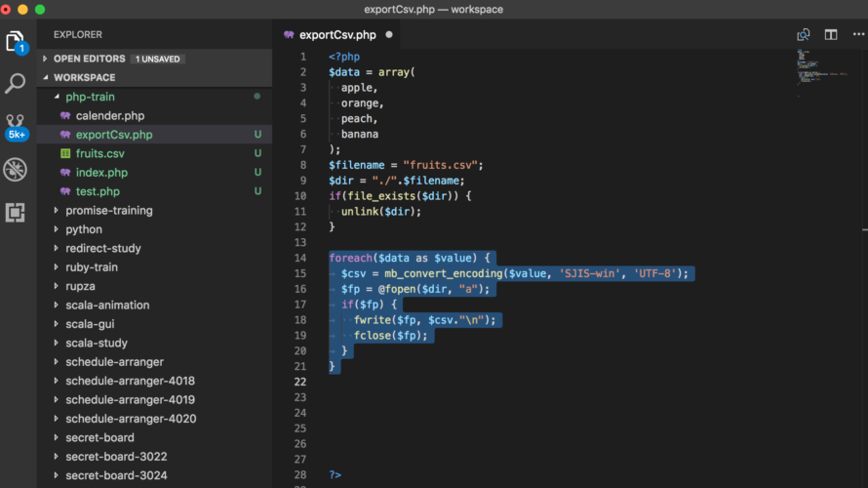Open Source Control view with 5k+ badge
This screenshot has width=868, height=488.
16,127
